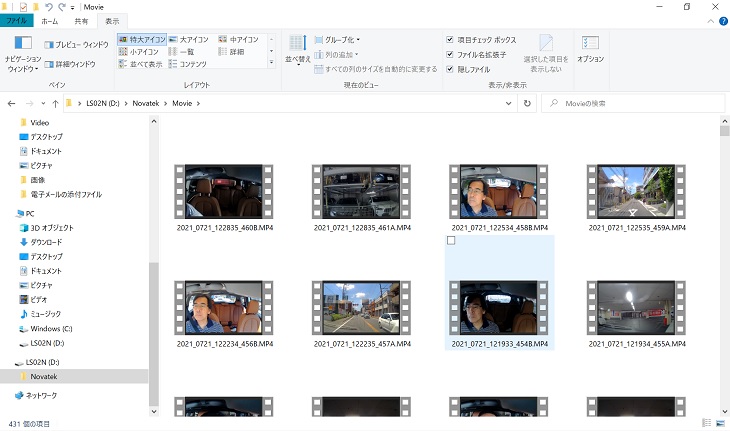Select video 2021_0721_121934_455A.MP4

636,314
